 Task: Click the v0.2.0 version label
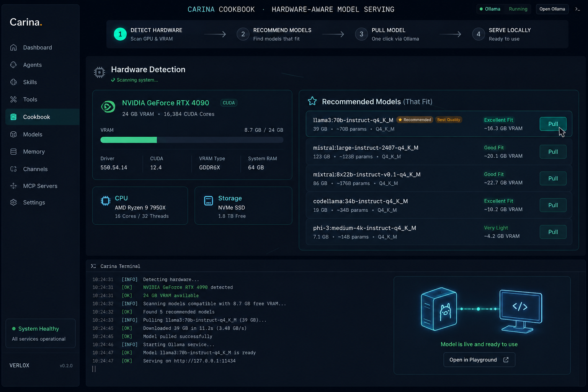click(x=66, y=366)
